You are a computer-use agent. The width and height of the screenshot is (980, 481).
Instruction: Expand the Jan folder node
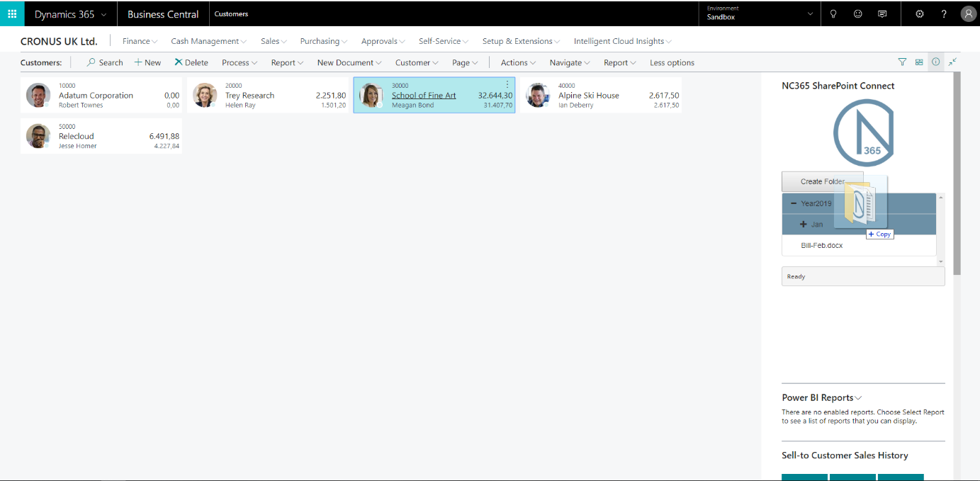click(x=804, y=225)
